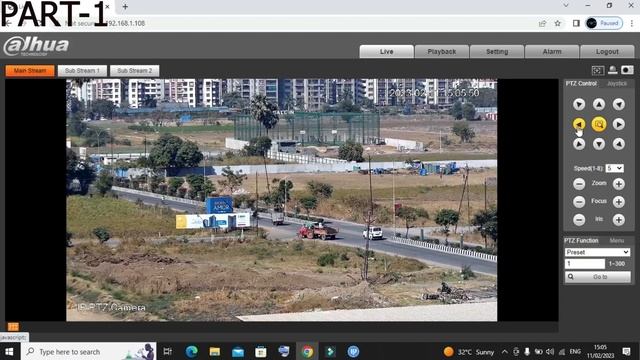
Task: Open the Live tab
Action: 386,52
